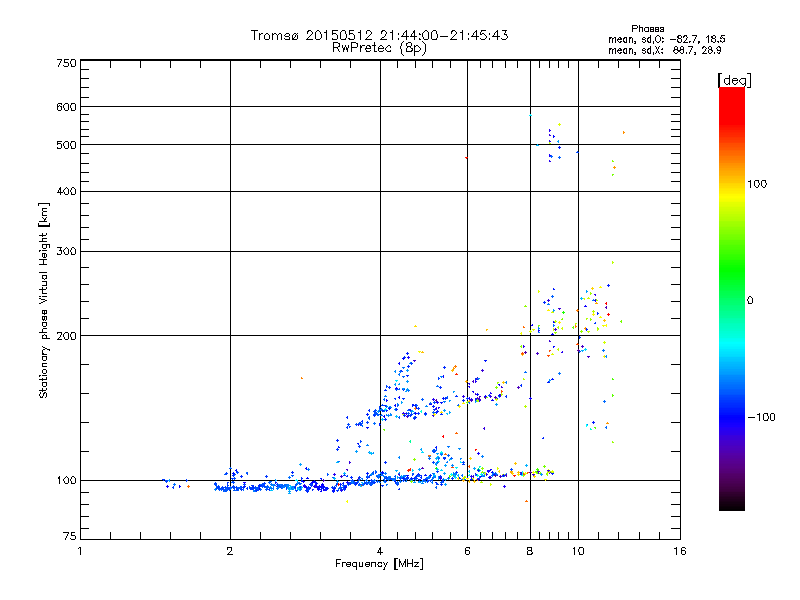Click the y-axis tick label '400'
800x600 pixels.
(x=66, y=192)
